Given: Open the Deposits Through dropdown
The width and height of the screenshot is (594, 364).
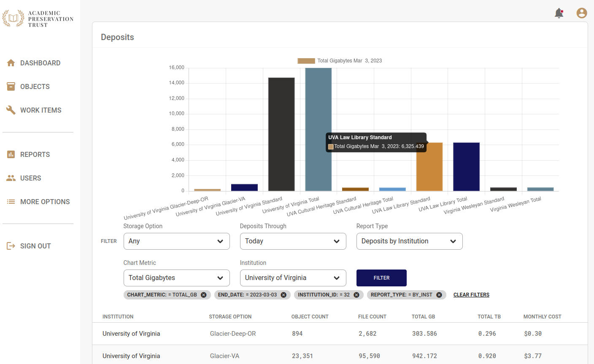Looking at the screenshot, I should tap(293, 241).
